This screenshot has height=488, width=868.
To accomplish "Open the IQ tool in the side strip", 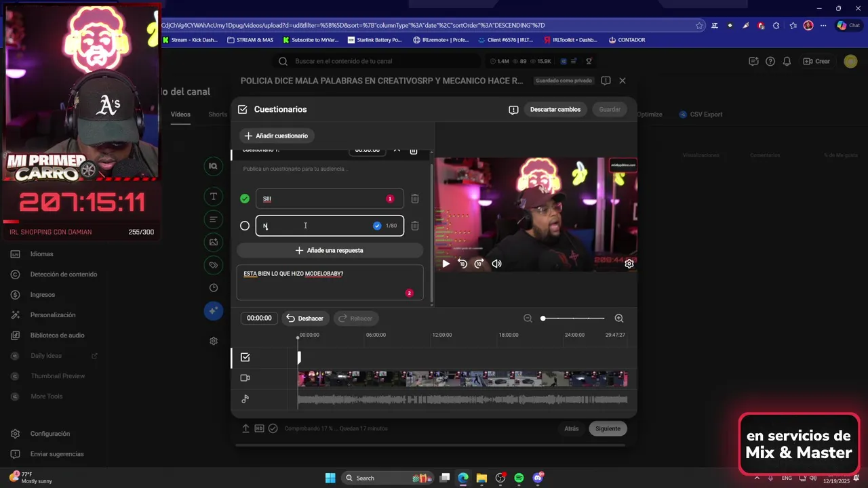I will click(x=213, y=166).
